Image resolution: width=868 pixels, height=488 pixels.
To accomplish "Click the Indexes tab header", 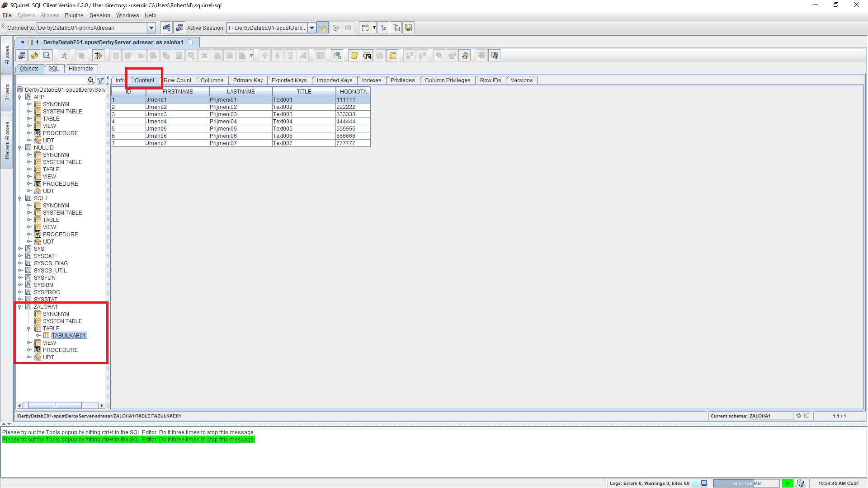I will pos(372,80).
